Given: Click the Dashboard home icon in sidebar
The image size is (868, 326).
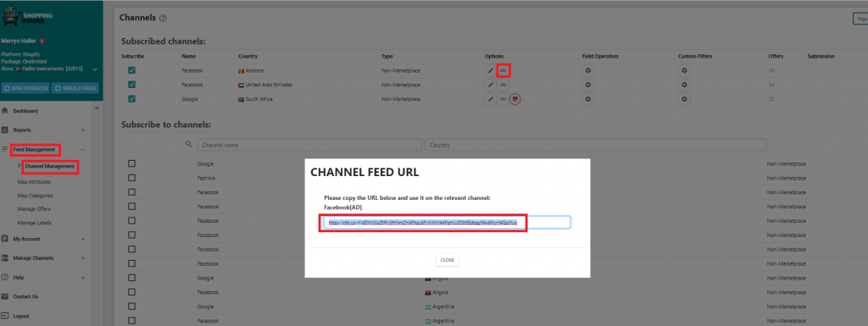Looking at the screenshot, I should click(5, 111).
